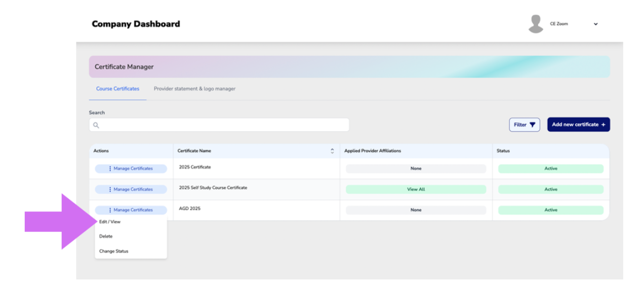
Task: Open Manage Certificates for Self Study Certificate
Action: (x=131, y=189)
